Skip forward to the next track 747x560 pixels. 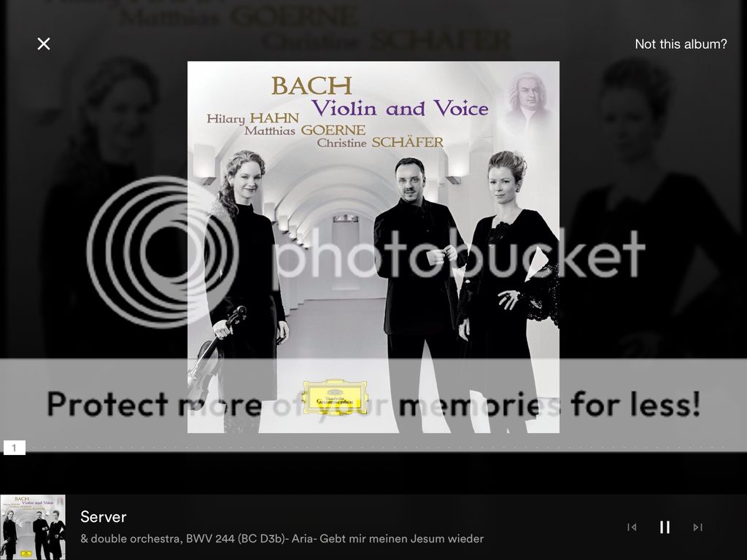[x=697, y=527]
